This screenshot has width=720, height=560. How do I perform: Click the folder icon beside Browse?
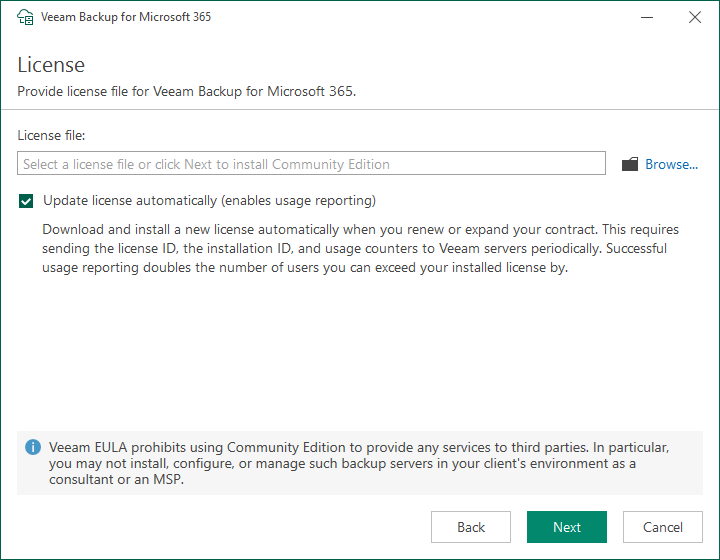click(x=630, y=164)
